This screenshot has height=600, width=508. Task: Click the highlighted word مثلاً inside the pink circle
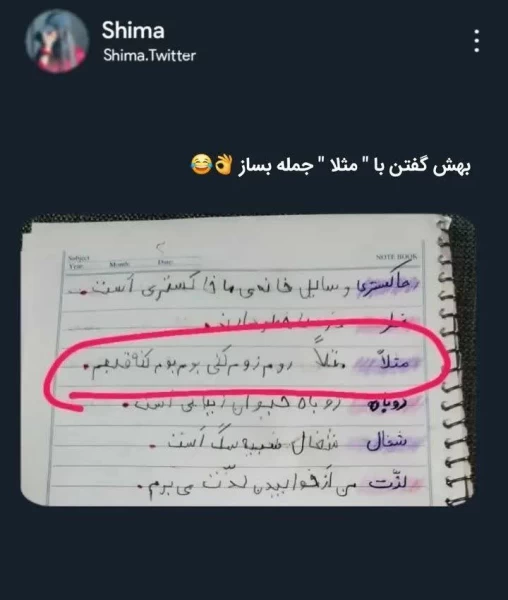coord(392,362)
